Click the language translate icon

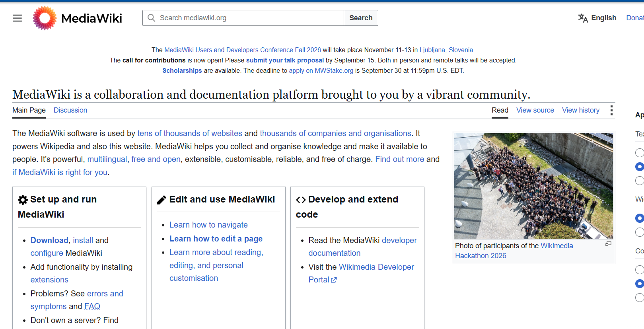pyautogui.click(x=583, y=18)
